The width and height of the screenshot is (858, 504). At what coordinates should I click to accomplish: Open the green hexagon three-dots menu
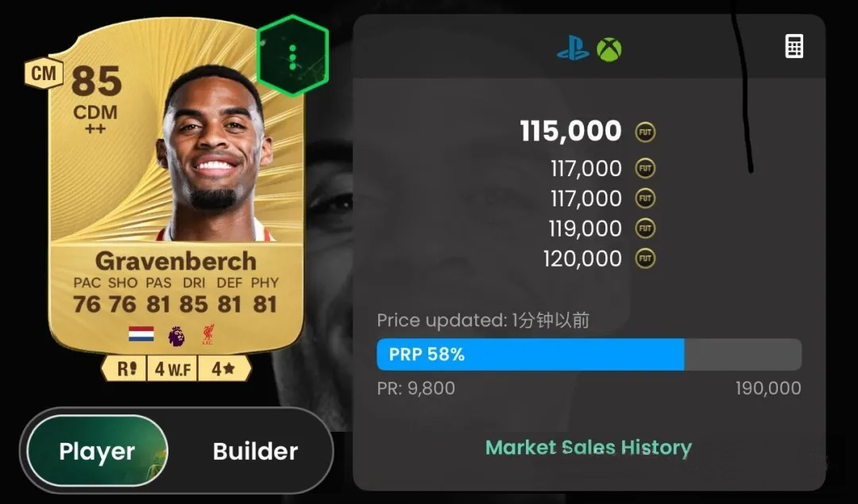292,56
